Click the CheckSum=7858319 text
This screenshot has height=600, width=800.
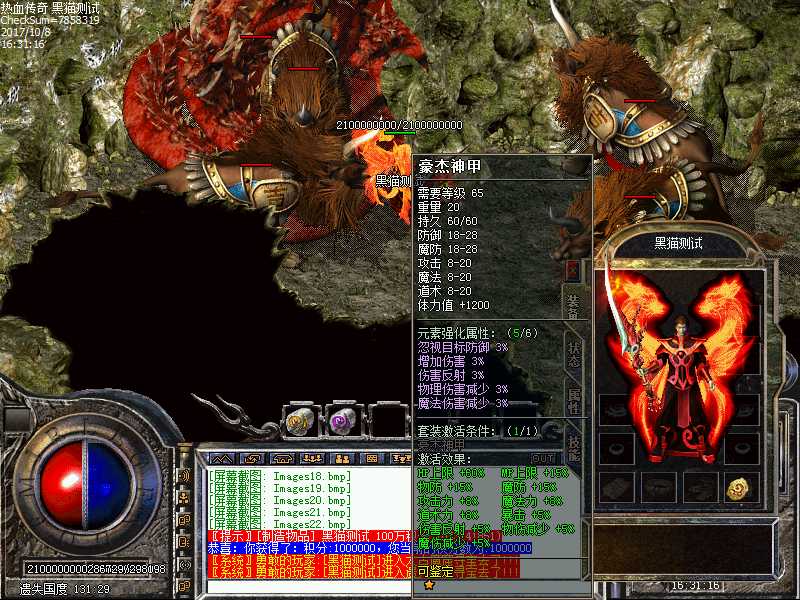click(x=50, y=20)
